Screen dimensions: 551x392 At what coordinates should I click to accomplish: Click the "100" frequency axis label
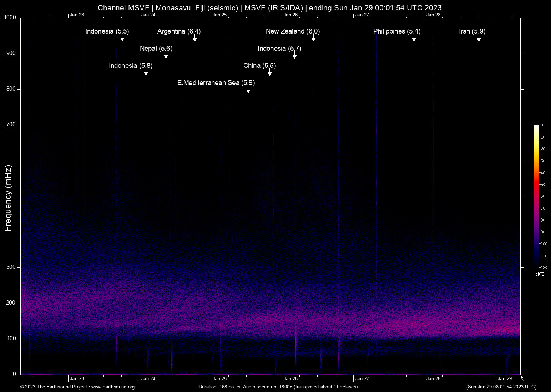point(11,338)
